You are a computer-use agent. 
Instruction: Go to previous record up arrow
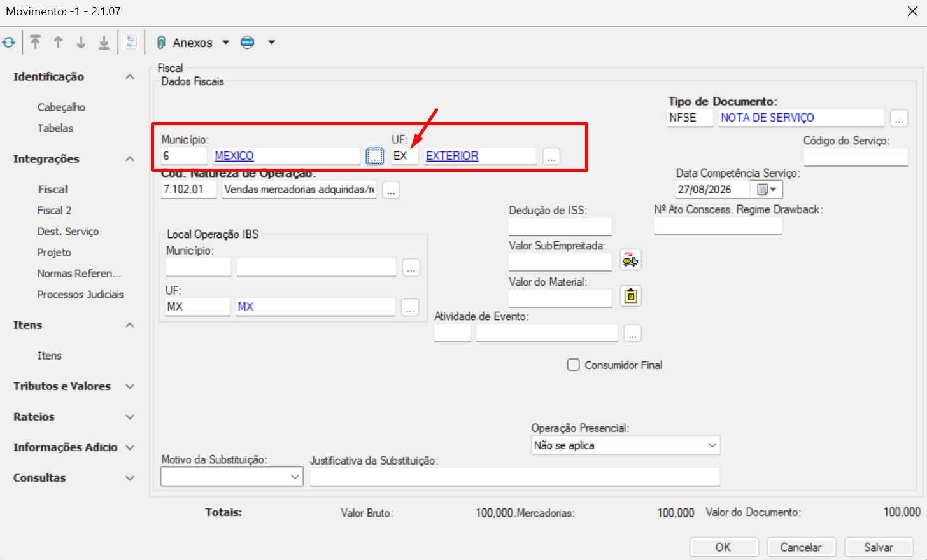click(x=59, y=43)
